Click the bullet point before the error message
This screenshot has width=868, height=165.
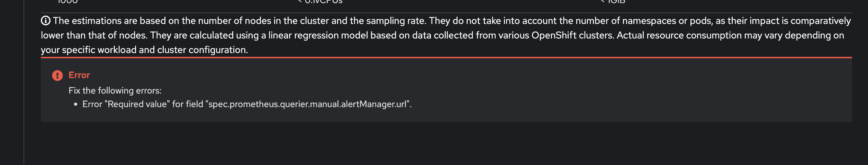pyautogui.click(x=75, y=104)
